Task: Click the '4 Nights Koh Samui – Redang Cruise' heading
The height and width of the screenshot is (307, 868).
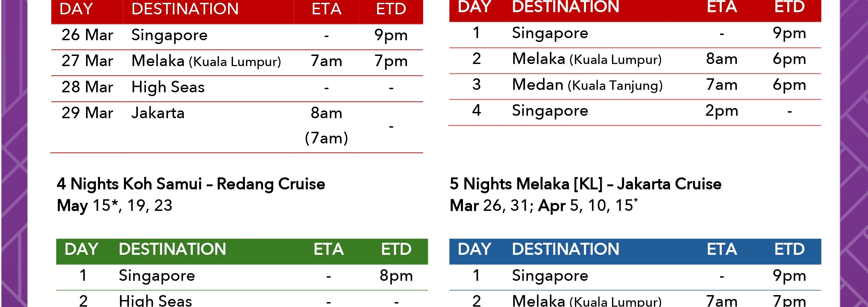Action: pyautogui.click(x=191, y=184)
